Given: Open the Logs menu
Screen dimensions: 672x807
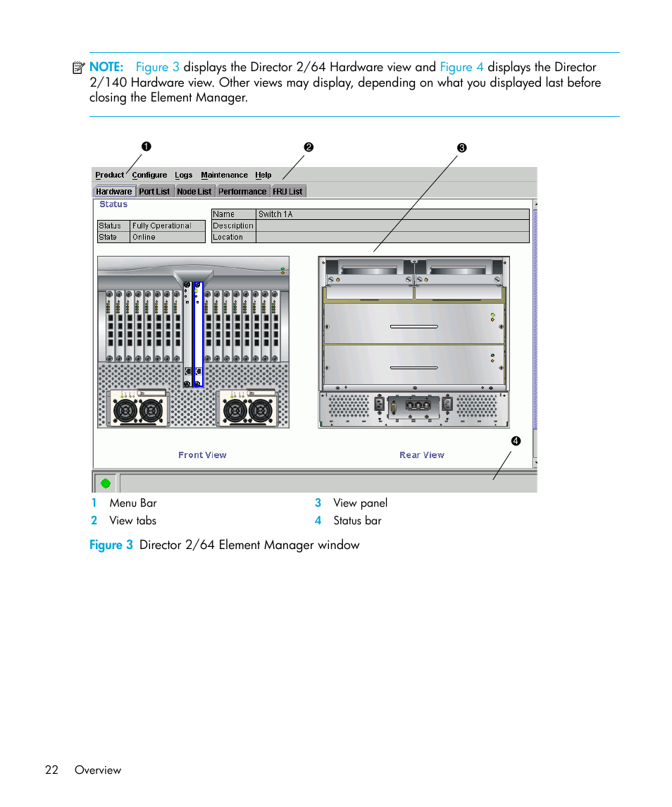Looking at the screenshot, I should [183, 175].
